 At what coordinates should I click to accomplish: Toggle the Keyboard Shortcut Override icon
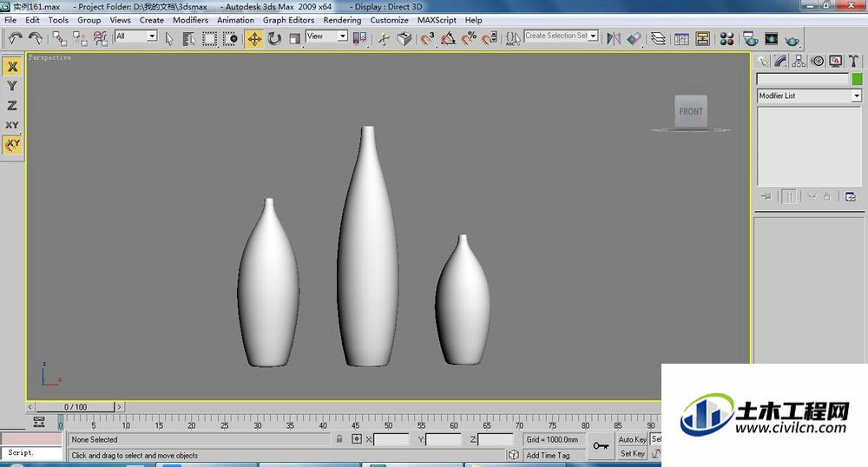(404, 39)
